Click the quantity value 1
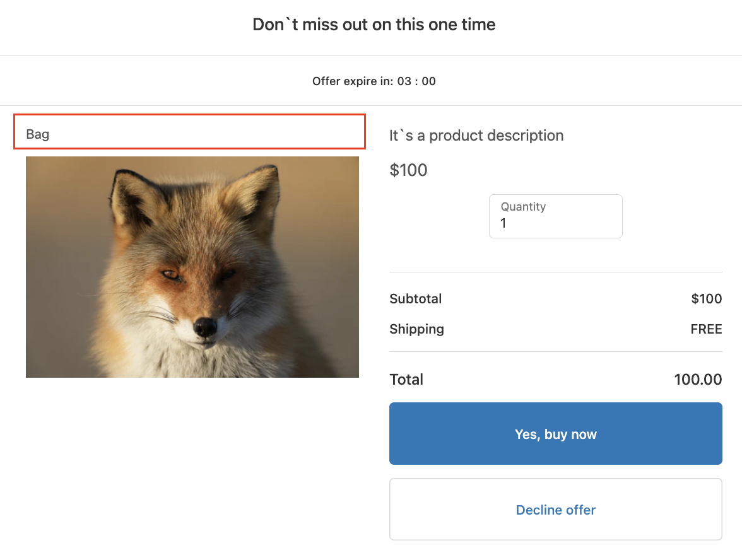Image resolution: width=742 pixels, height=560 pixels. point(503,223)
